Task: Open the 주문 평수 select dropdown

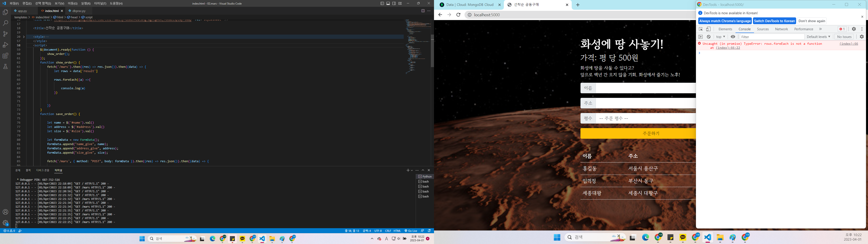Action: pos(646,118)
